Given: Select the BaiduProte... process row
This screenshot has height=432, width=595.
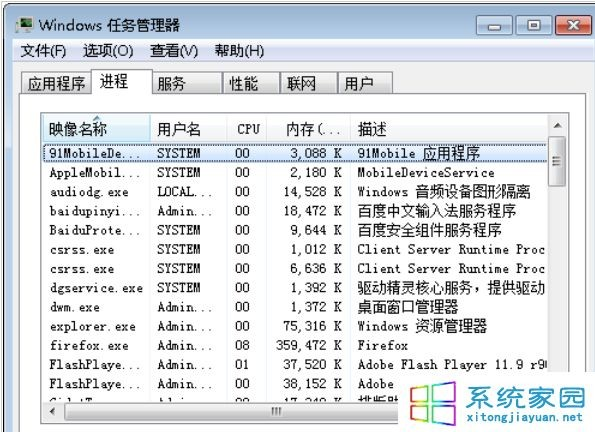Looking at the screenshot, I should coord(295,230).
